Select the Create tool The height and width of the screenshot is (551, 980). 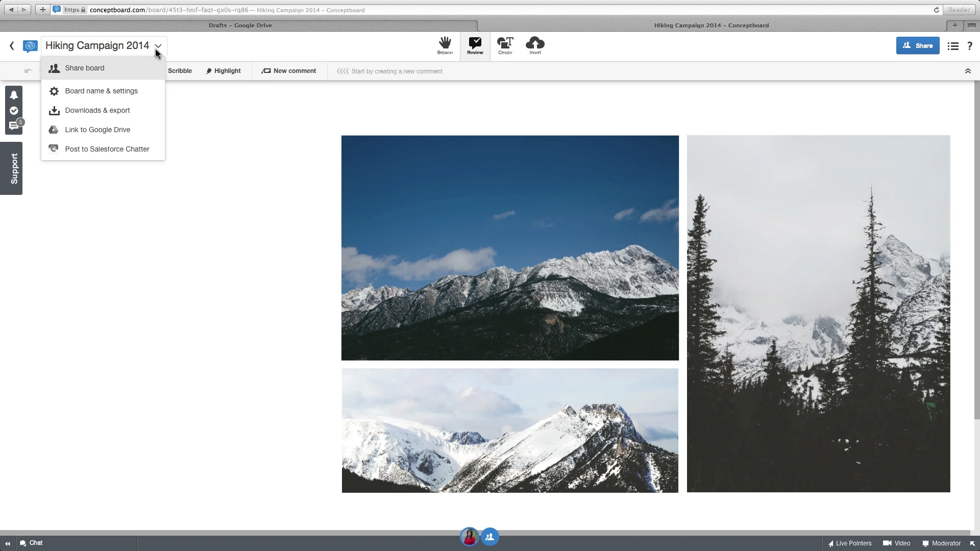tap(505, 46)
